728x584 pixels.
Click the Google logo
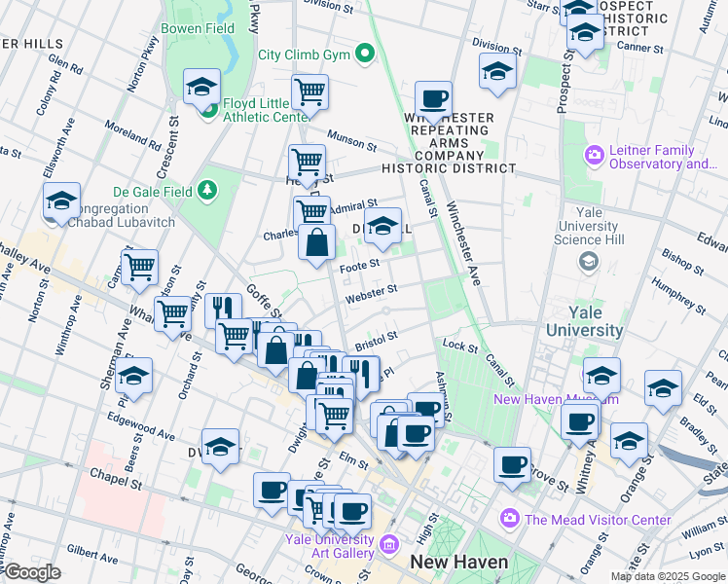(x=32, y=573)
